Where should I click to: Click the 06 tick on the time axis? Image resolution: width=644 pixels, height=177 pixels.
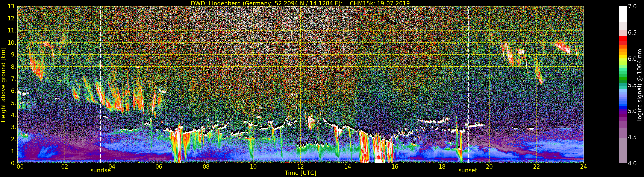[159, 167]
